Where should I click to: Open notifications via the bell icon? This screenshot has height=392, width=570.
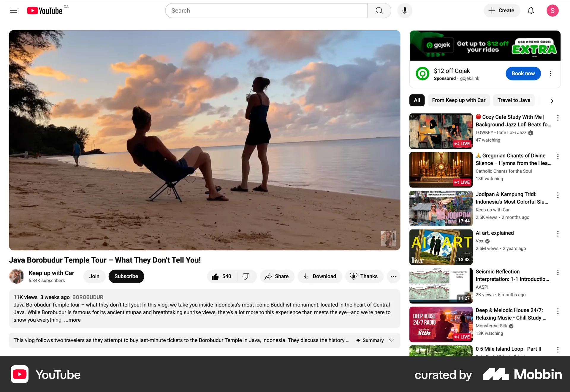531,10
